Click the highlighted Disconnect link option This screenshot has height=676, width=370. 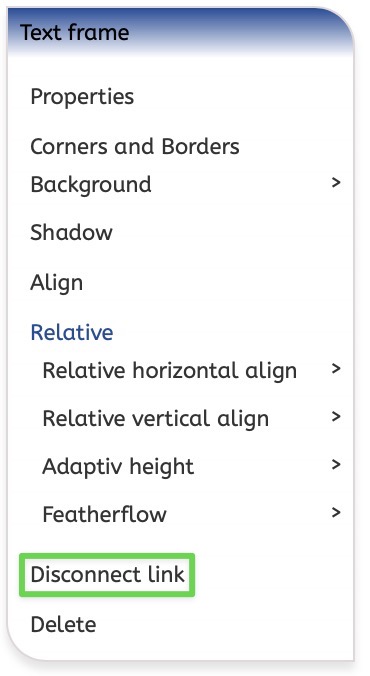pos(107,575)
